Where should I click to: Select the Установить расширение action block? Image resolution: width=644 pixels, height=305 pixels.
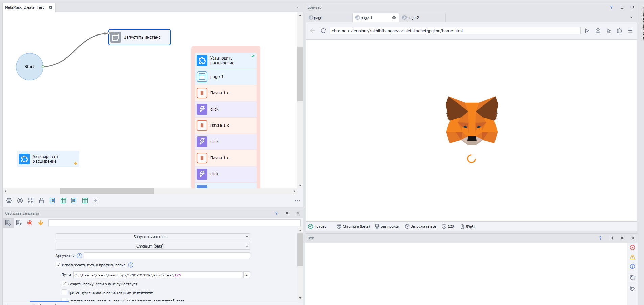pyautogui.click(x=226, y=61)
